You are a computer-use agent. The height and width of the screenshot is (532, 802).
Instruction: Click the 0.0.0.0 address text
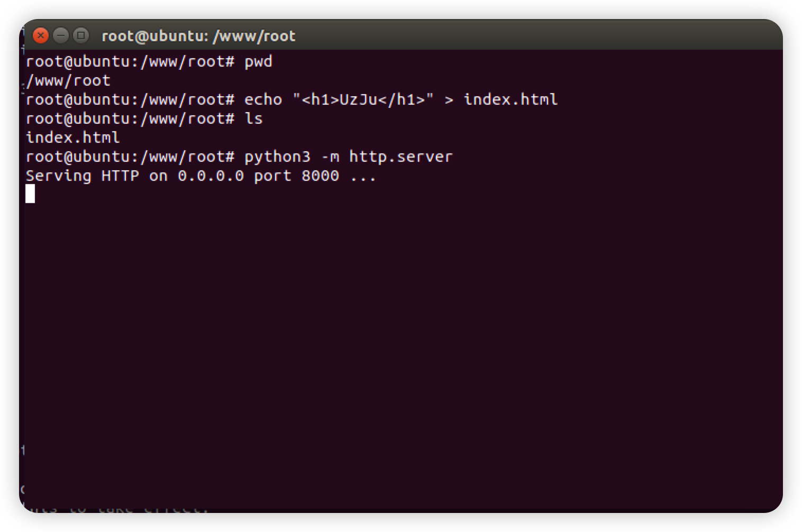point(211,176)
